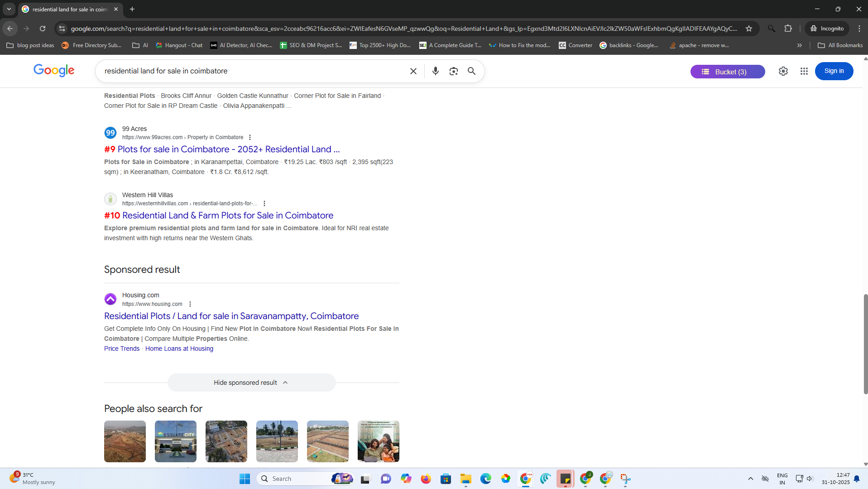The height and width of the screenshot is (489, 868).
Task: Open the blog post ideas bookmark folder
Action: [30, 45]
